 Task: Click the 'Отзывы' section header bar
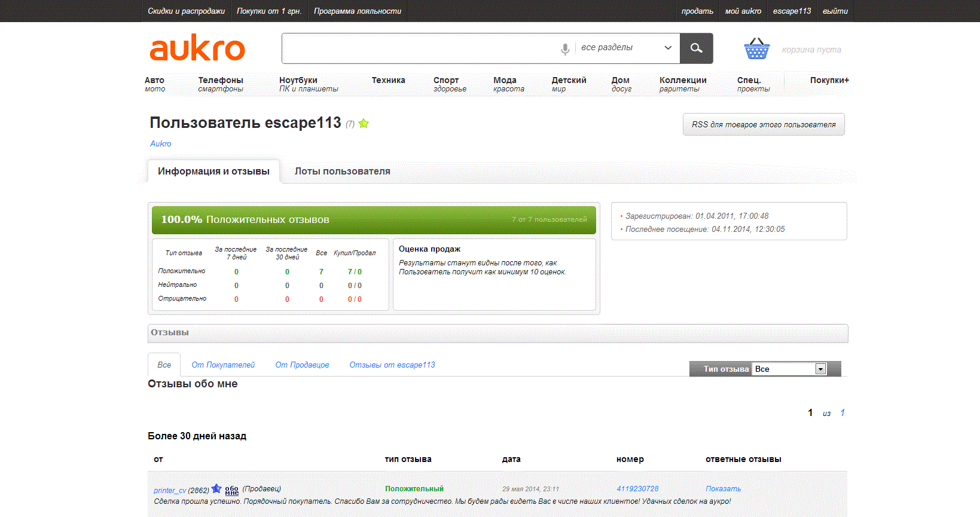(x=497, y=334)
